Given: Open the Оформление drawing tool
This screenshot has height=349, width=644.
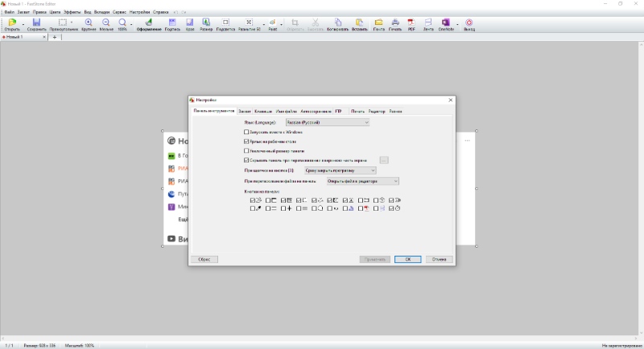Looking at the screenshot, I should pos(149,24).
